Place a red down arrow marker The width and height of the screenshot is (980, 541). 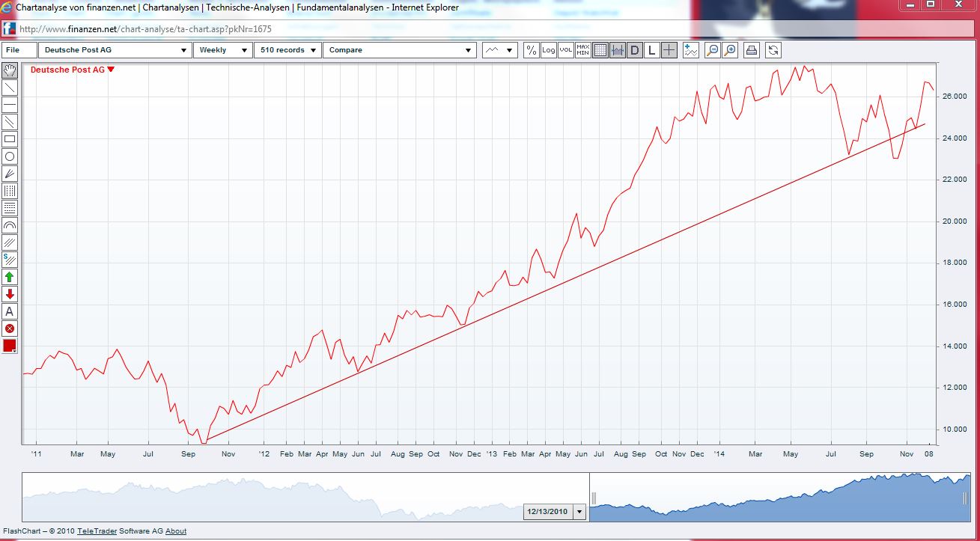point(10,294)
